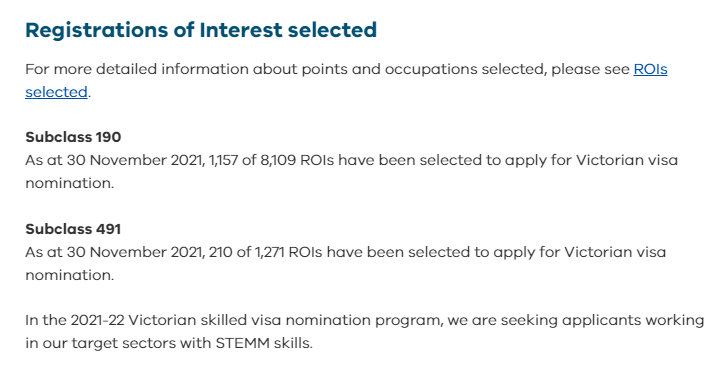Click the word 'nomination.' under Subclass 491

tap(69, 275)
